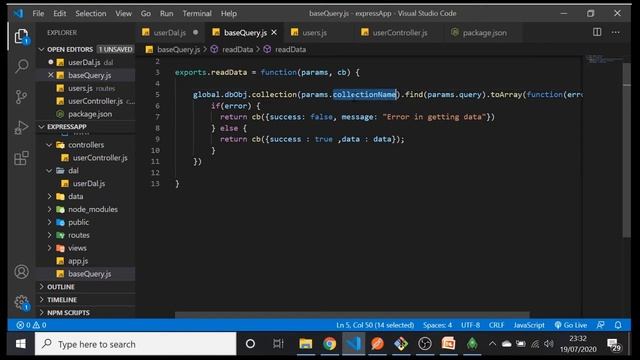Image resolution: width=640 pixels, height=360 pixels.
Task: Change line endings via CRLF
Action: tap(496, 325)
